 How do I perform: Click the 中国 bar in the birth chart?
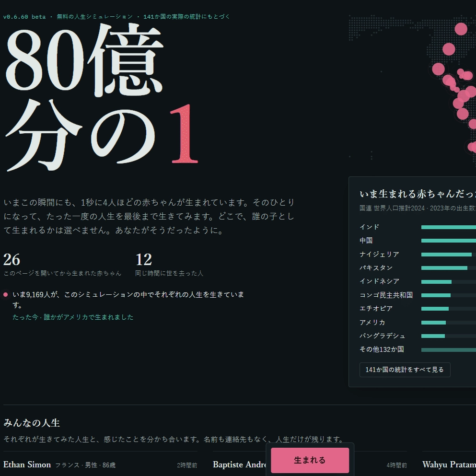coord(448,241)
